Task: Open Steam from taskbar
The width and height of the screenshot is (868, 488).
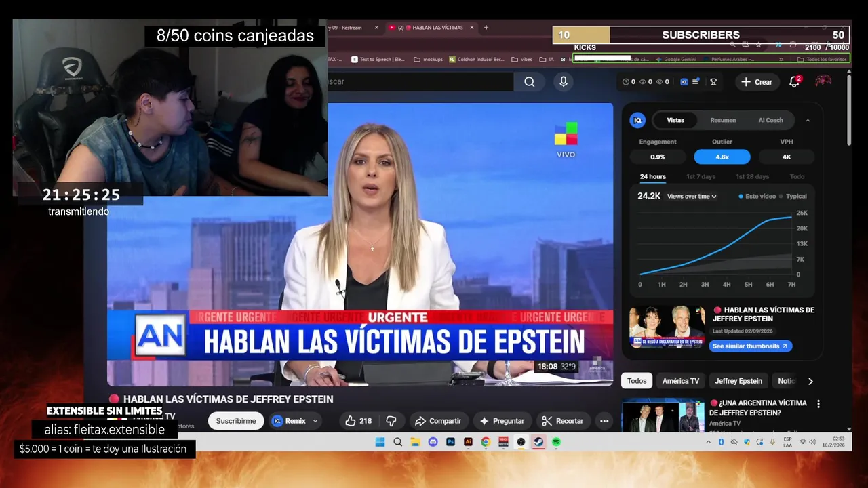Action: (x=538, y=442)
